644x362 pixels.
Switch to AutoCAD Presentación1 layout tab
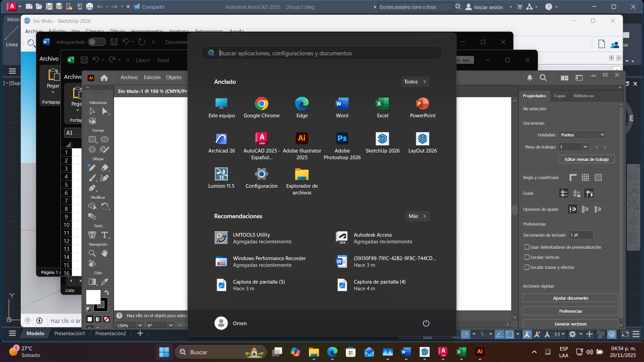click(69, 334)
